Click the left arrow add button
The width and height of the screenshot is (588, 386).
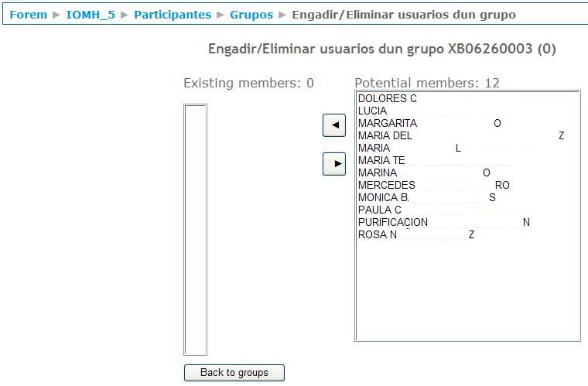(333, 125)
